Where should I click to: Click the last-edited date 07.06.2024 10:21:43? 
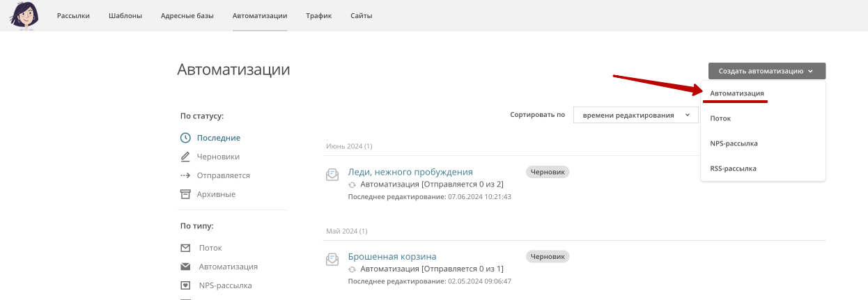480,197
